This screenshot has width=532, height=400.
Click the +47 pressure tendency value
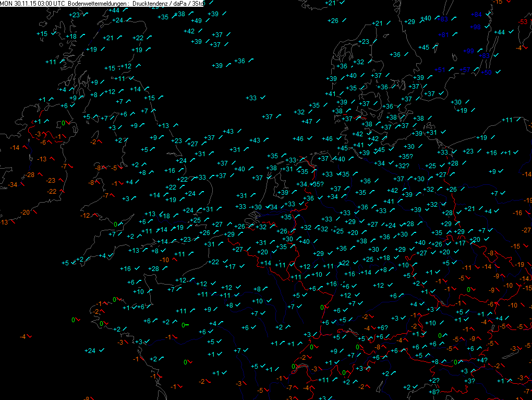click(x=307, y=122)
